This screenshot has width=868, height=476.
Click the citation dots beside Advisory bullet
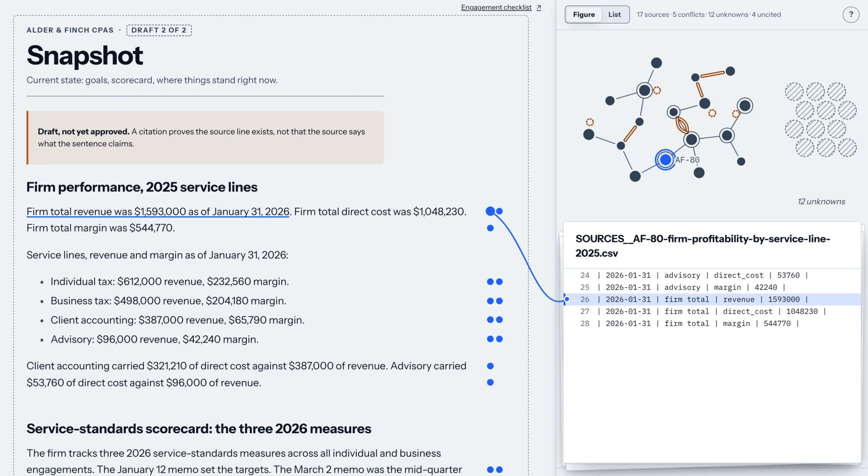click(x=495, y=339)
